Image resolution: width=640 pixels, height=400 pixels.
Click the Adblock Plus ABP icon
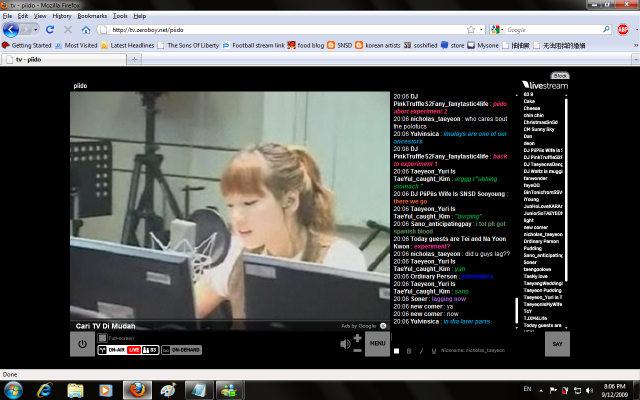point(622,30)
